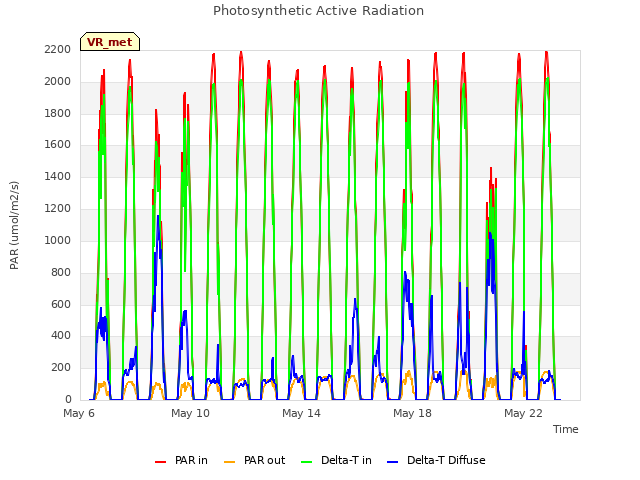640x480 pixels.
Task: Click the May 18 x-axis label
Action: [412, 413]
